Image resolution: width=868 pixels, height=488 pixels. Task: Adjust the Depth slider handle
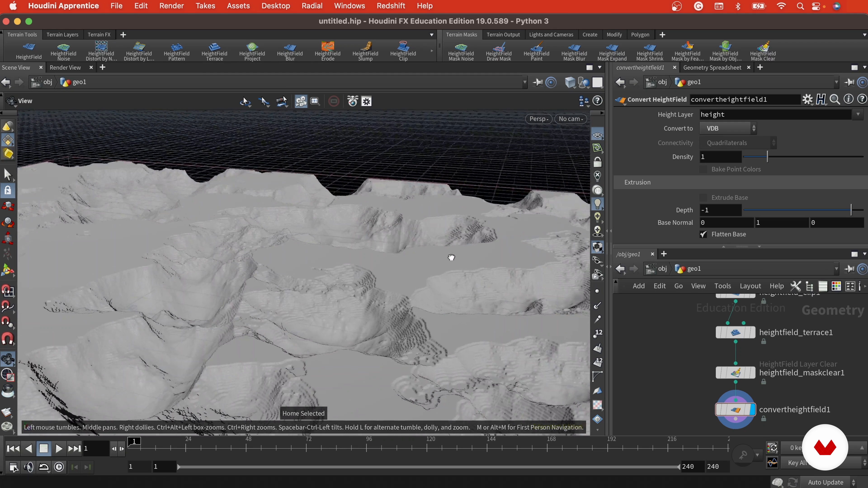coord(851,210)
